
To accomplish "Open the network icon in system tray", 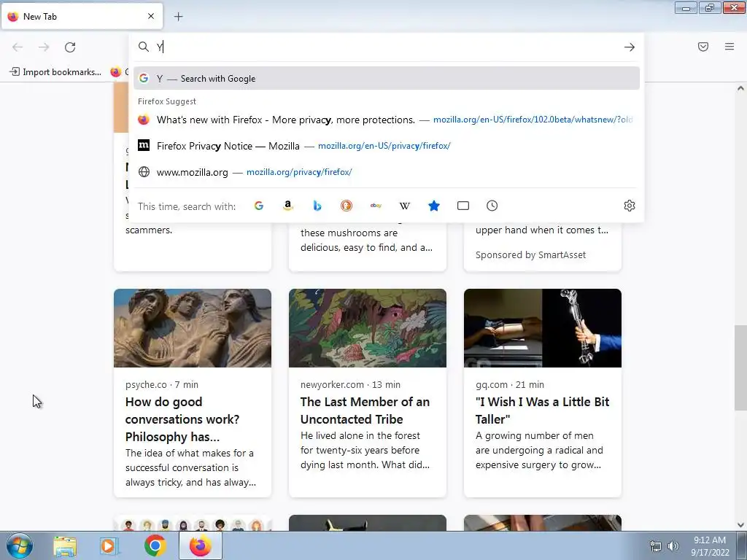I will 656,546.
